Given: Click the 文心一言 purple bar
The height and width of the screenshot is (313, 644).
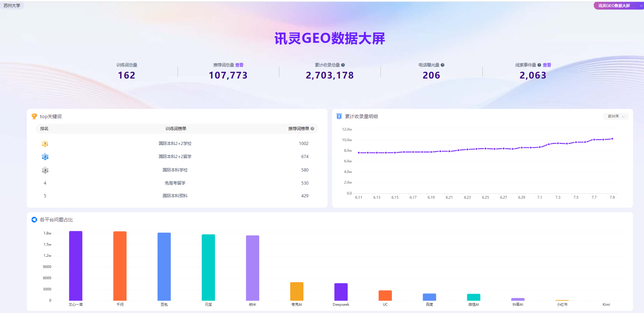Looking at the screenshot, I should (x=76, y=266).
